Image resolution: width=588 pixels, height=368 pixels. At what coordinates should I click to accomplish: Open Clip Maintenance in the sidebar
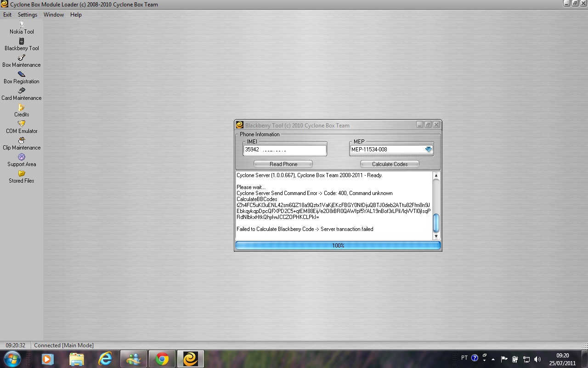(x=22, y=144)
